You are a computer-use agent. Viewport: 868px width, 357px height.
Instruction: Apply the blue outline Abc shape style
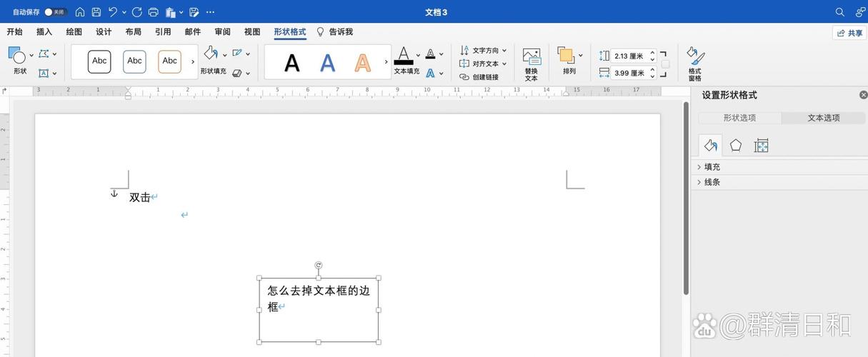[x=134, y=61]
